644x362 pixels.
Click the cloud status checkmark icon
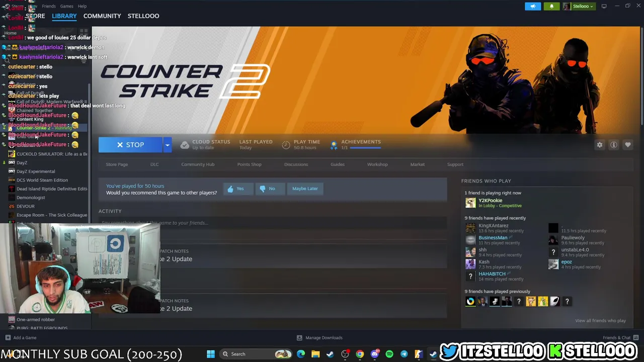tap(185, 145)
